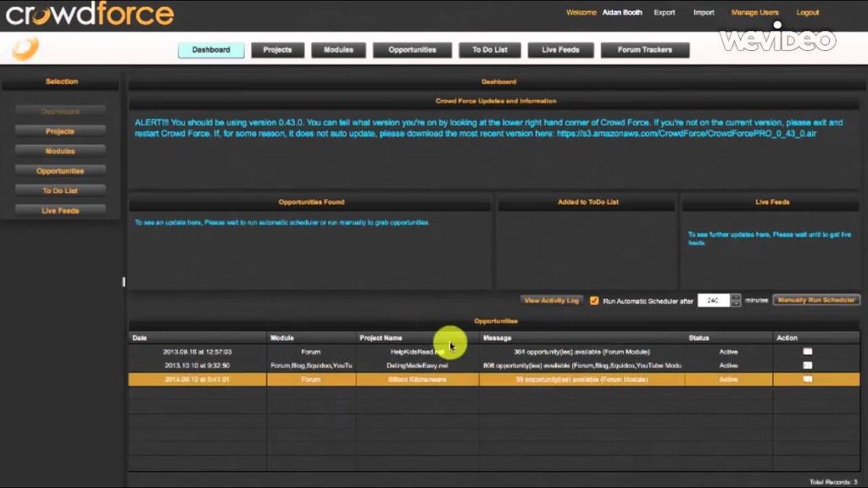The width and height of the screenshot is (868, 488).
Task: Select Projects in Selection sidebar
Action: (60, 131)
